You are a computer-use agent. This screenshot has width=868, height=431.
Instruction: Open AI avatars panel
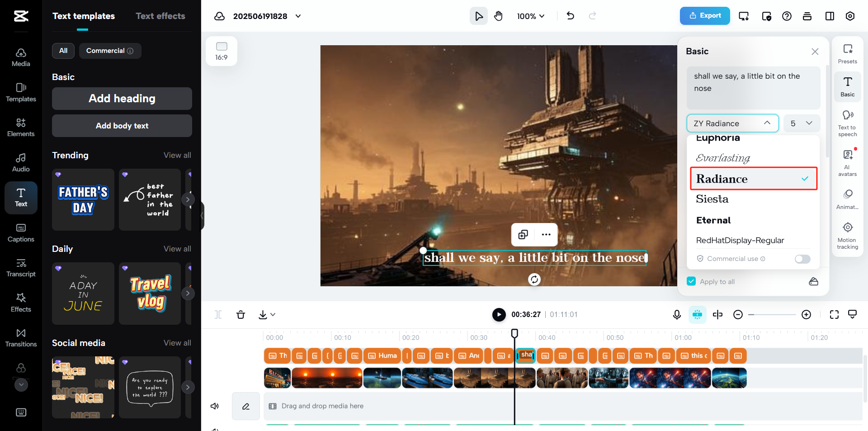[x=847, y=163]
